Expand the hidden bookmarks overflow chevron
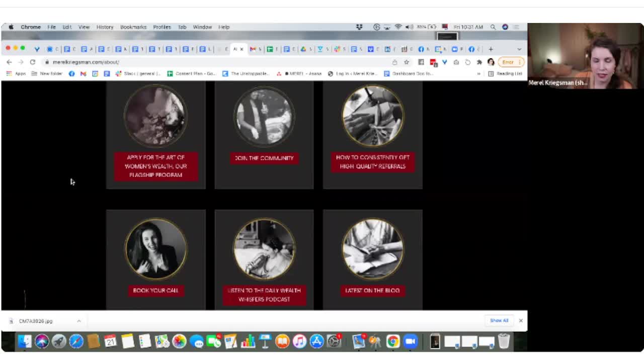This screenshot has width=644, height=362. [478, 73]
